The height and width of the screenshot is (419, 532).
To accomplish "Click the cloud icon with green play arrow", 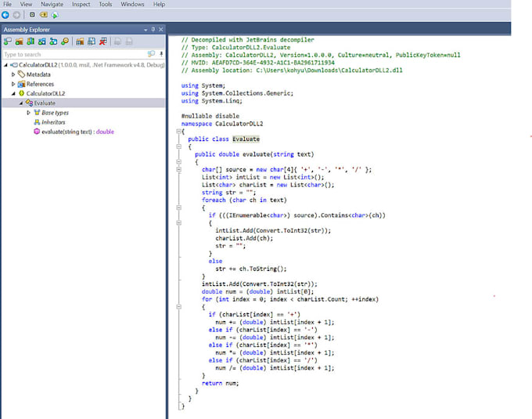I will click(55, 15).
